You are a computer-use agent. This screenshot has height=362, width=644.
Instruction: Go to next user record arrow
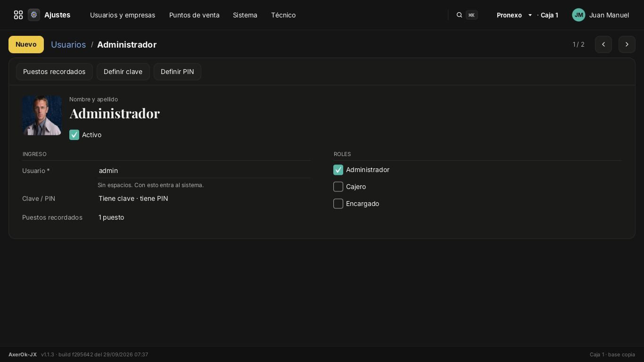click(627, 44)
